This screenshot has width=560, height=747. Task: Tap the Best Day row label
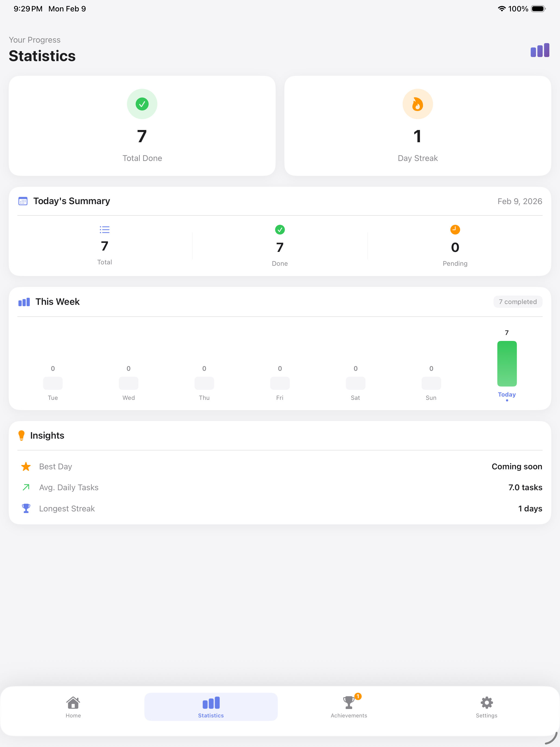coord(56,467)
